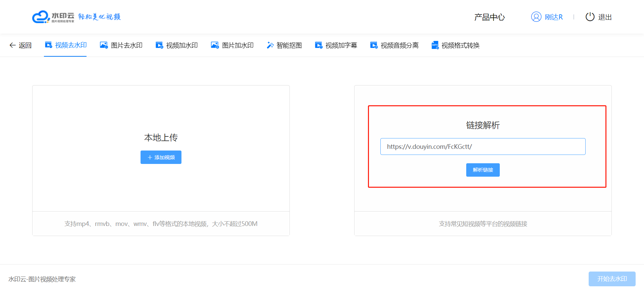644x293 pixels.
Task: Click the 支持常见短视频等平台 note text
Action: [483, 224]
